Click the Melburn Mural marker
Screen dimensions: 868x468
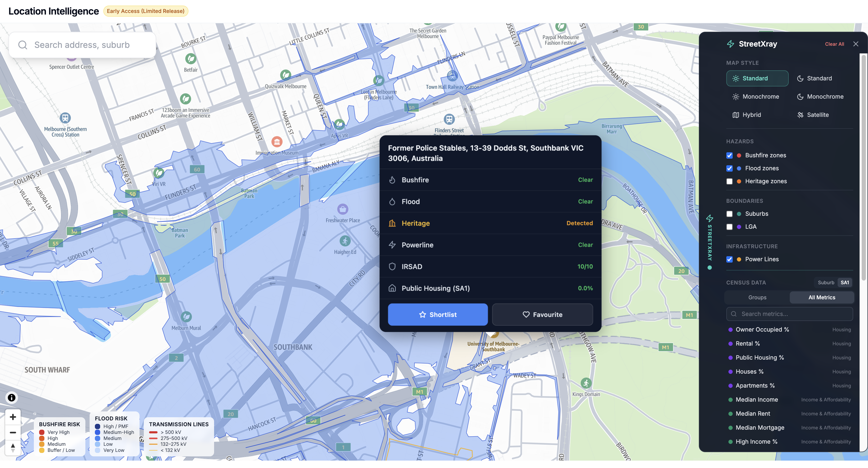tap(186, 316)
